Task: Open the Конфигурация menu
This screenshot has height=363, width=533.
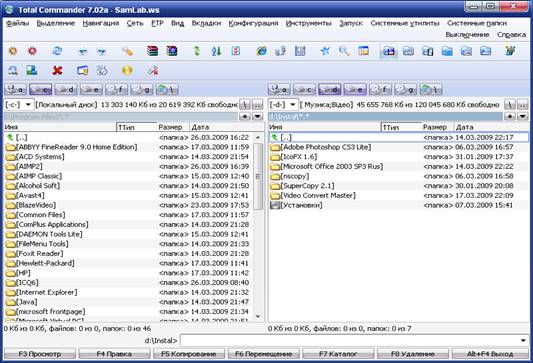Action: click(x=253, y=23)
